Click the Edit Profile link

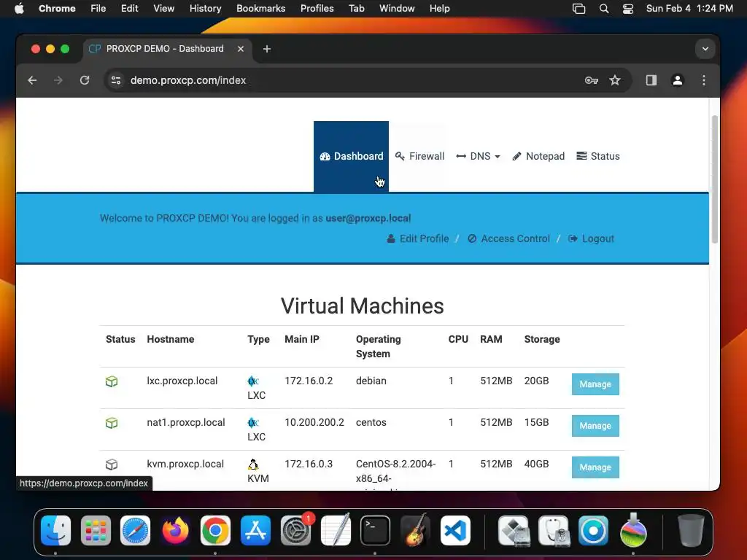click(418, 238)
